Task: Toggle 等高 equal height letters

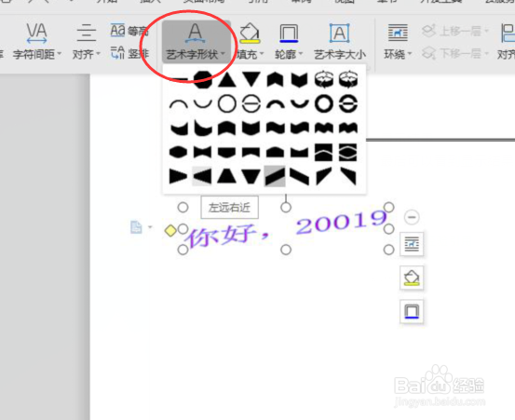Action: tap(129, 31)
